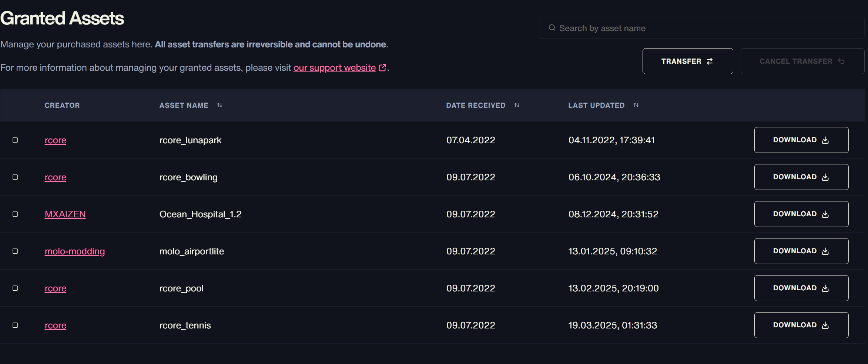Sort by Last Updated arrows icon

coord(636,105)
